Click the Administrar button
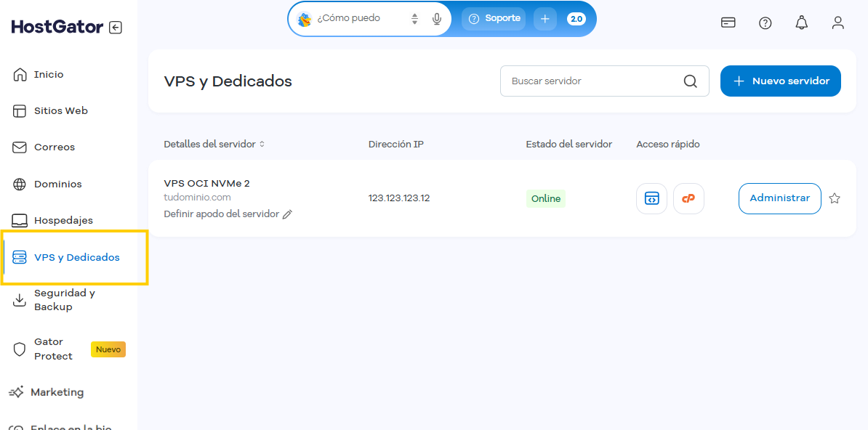The height and width of the screenshot is (430, 868). pos(780,198)
